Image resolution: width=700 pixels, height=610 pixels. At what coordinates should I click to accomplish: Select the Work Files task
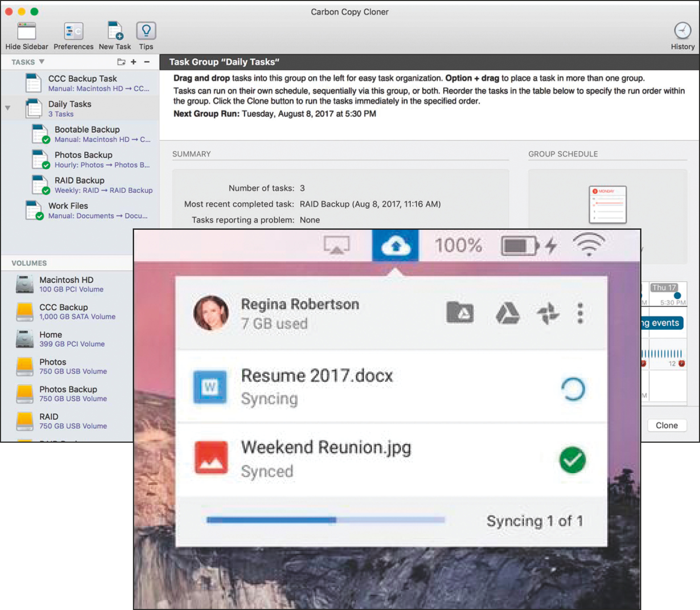click(x=68, y=210)
